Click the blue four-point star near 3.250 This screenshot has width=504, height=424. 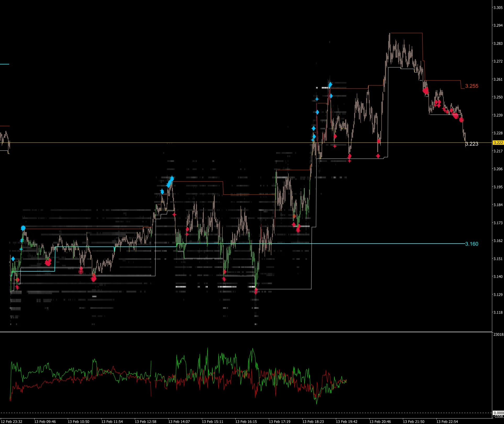(317, 99)
